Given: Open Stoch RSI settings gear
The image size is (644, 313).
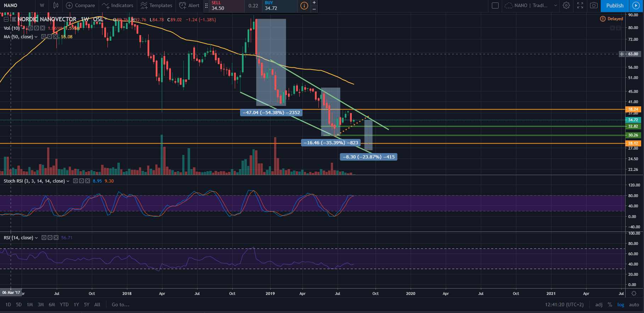Looking at the screenshot, I should (x=82, y=181).
